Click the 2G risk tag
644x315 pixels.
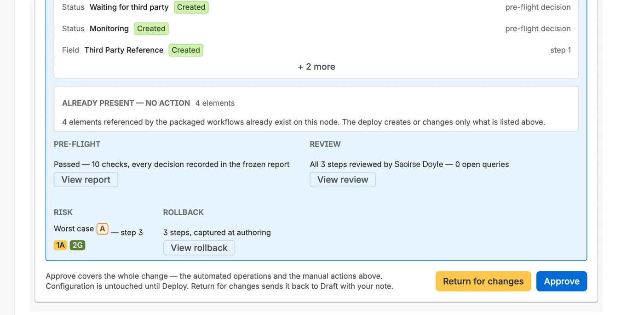(x=78, y=245)
